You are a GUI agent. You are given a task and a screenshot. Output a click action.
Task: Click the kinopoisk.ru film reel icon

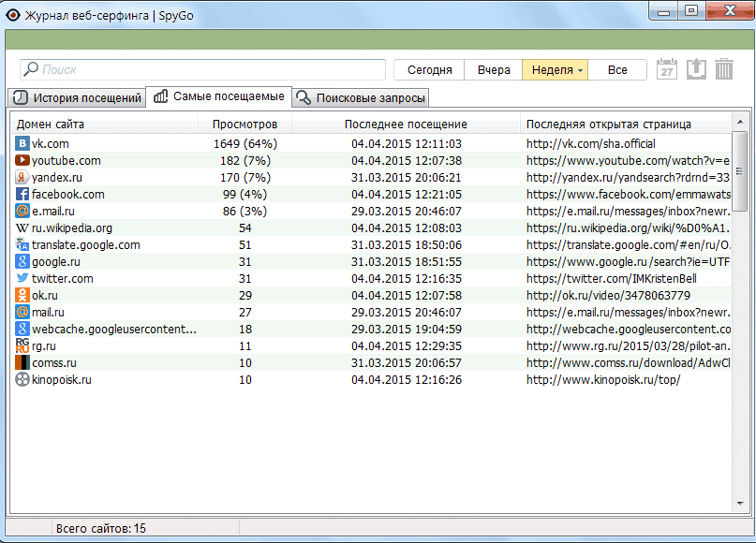22,380
